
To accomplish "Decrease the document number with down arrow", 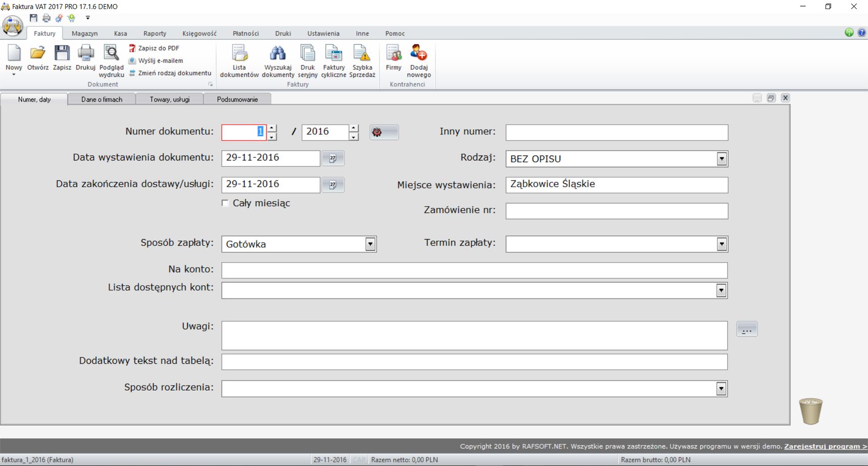I will pos(272,137).
